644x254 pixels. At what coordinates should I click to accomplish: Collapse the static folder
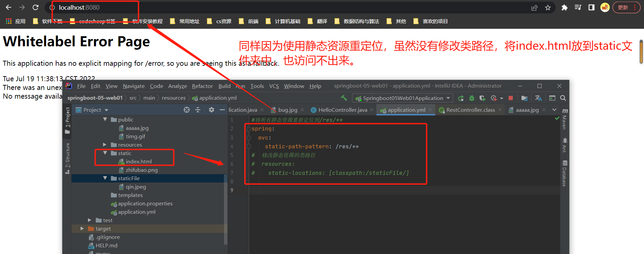(x=105, y=153)
